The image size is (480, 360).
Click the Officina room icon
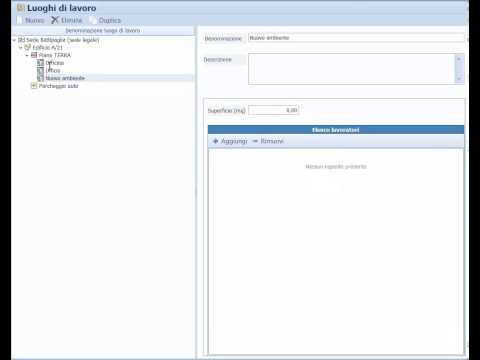point(40,63)
